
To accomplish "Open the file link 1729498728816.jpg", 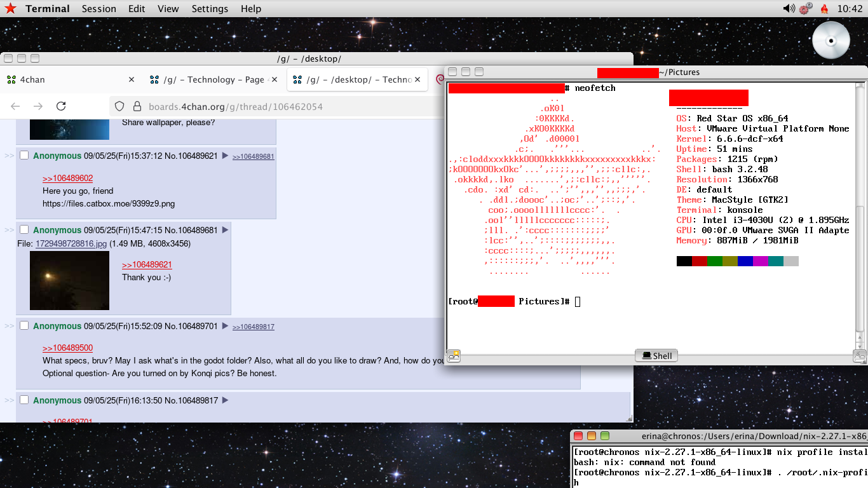I will pos(71,243).
